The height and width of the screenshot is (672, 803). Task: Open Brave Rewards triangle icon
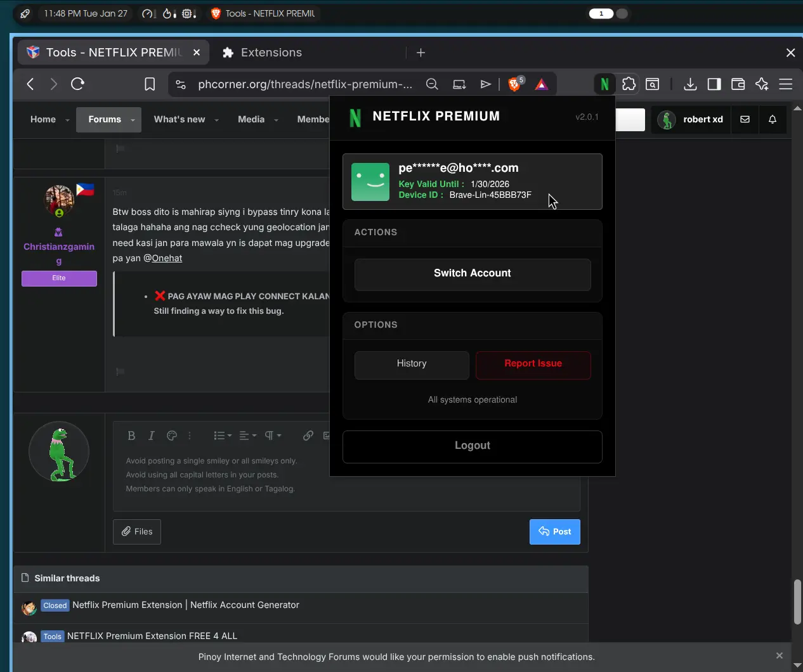[541, 84]
